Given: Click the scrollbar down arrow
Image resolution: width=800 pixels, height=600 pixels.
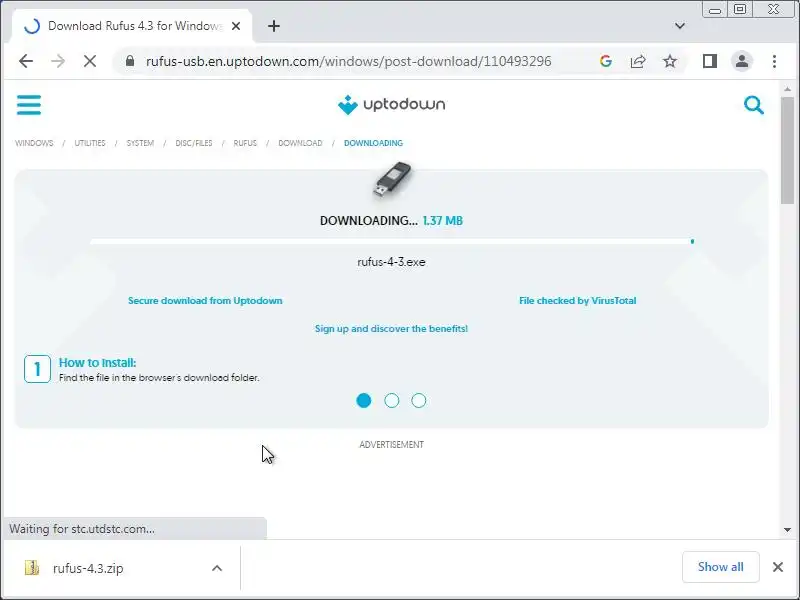Looking at the screenshot, I should coord(787,530).
